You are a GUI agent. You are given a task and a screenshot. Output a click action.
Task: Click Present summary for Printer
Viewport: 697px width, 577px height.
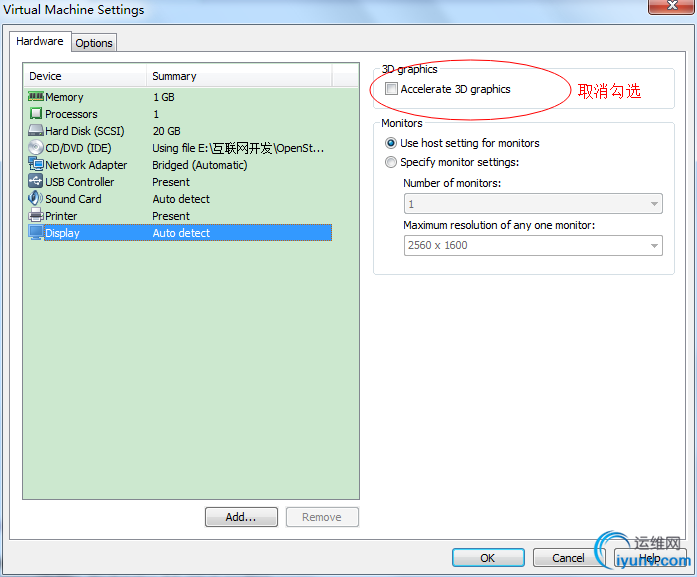pyautogui.click(x=171, y=216)
